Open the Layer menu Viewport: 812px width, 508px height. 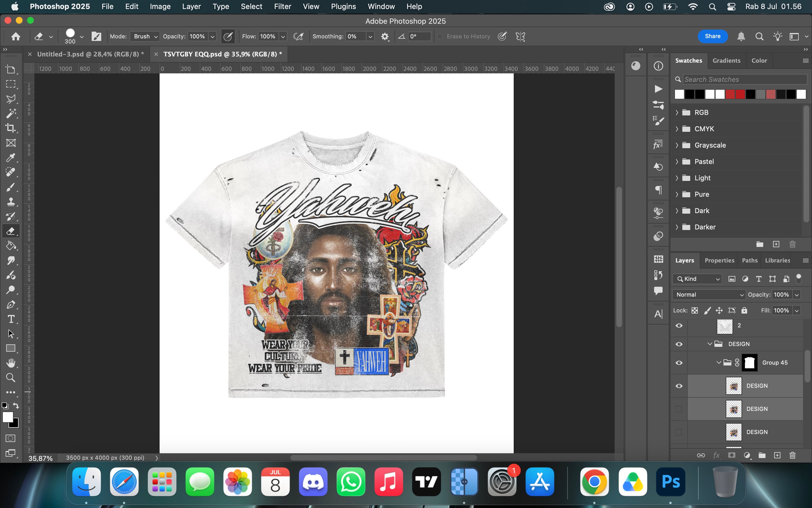pos(191,6)
